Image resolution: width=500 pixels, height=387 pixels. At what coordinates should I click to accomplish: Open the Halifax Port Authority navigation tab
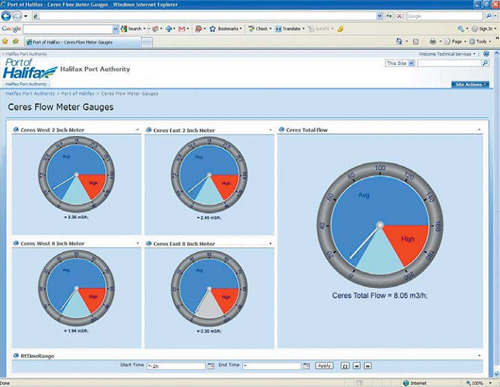[x=26, y=84]
